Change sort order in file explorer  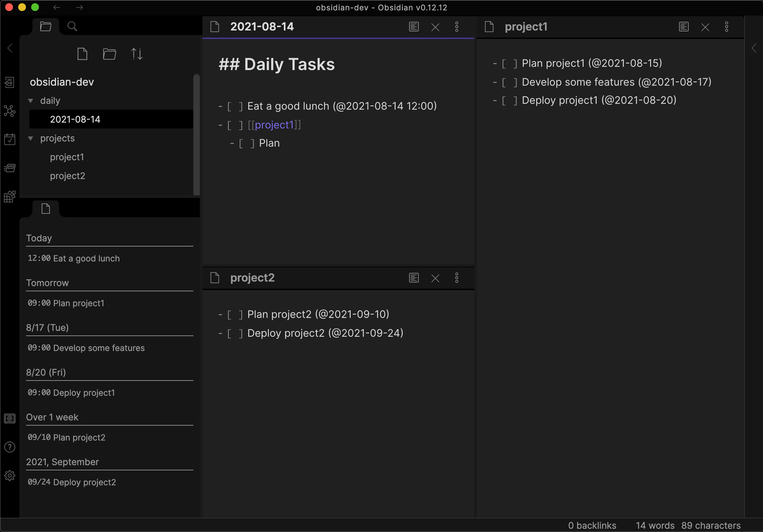point(137,54)
